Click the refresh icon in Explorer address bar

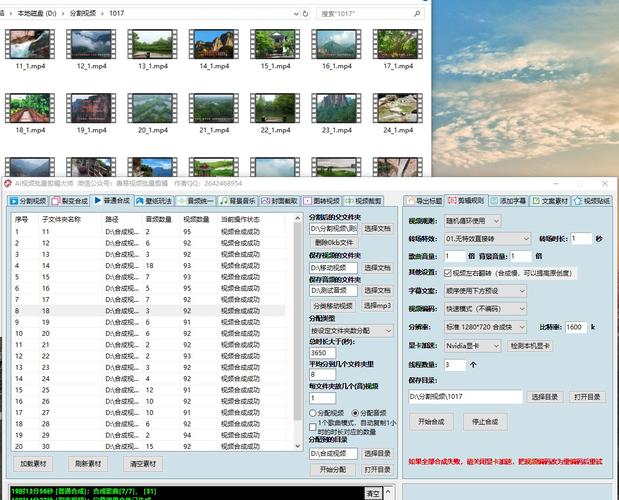click(305, 14)
